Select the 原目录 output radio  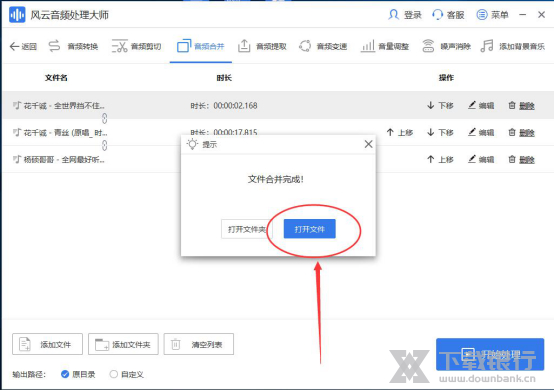click(x=65, y=374)
